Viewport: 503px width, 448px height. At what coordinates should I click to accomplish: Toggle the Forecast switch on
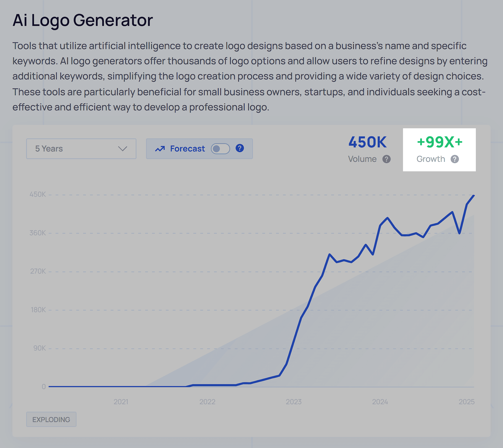point(220,149)
